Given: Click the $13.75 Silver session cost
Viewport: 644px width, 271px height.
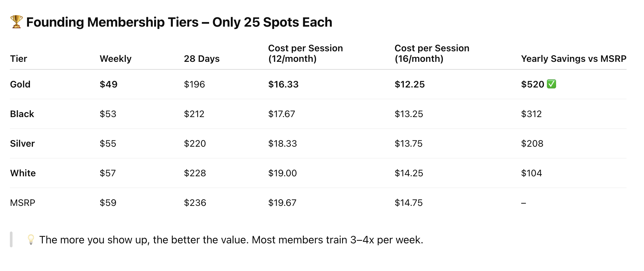Looking at the screenshot, I should coord(409,143).
